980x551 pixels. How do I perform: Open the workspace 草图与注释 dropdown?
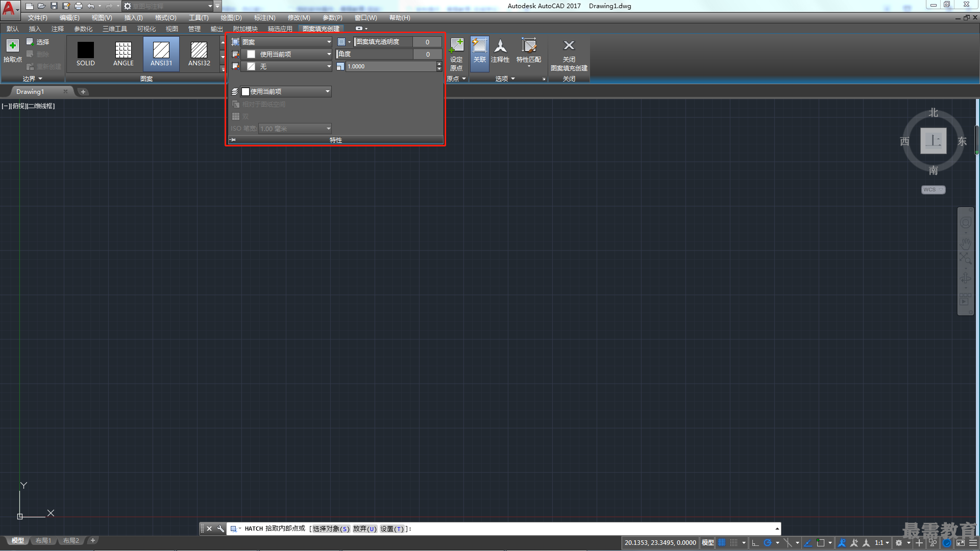pos(168,6)
